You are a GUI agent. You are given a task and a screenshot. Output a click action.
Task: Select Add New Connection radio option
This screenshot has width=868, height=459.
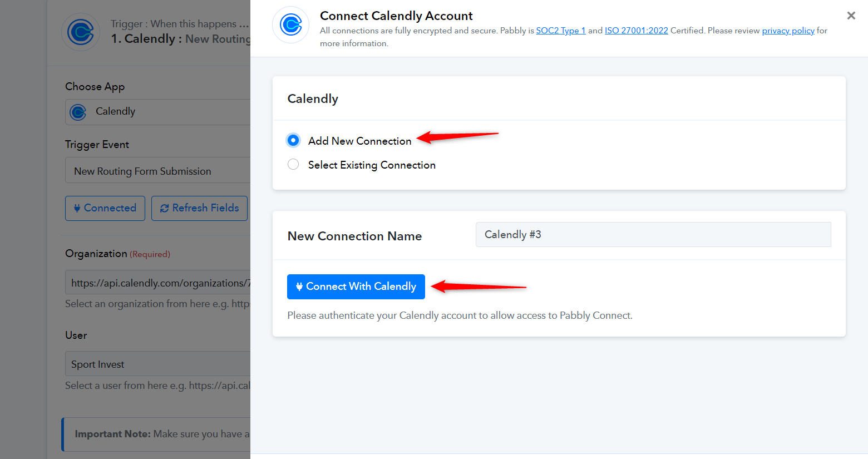pyautogui.click(x=293, y=140)
